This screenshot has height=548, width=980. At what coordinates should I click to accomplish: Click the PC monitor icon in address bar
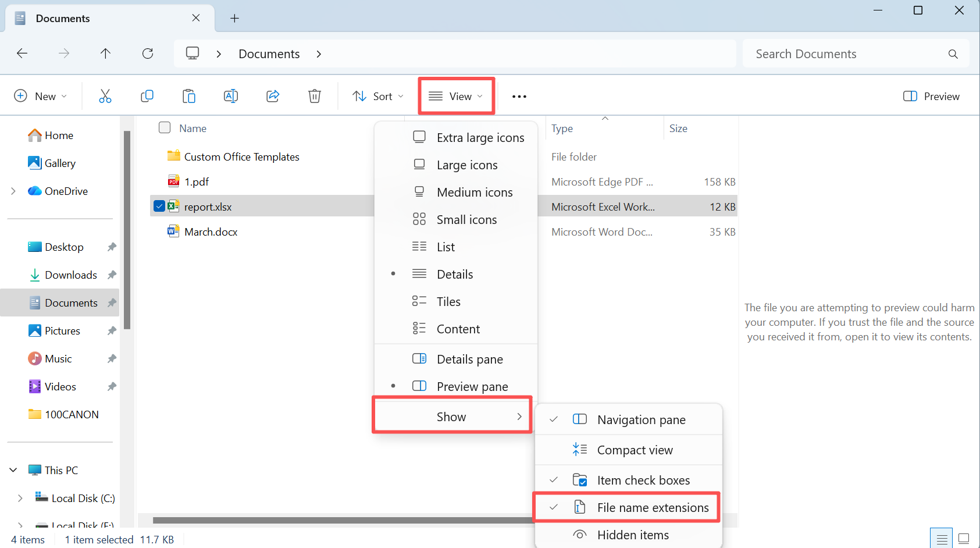point(193,54)
